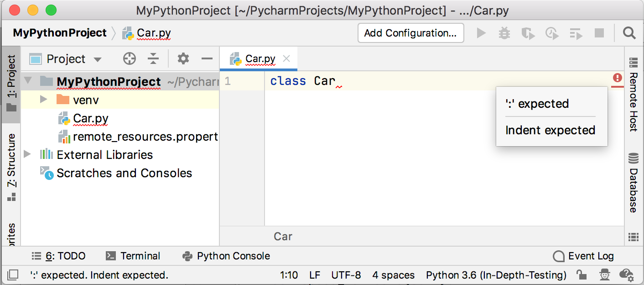Viewport: 644px width, 285px height.
Task: Open Search Everywhere magnifier icon
Action: tap(629, 33)
